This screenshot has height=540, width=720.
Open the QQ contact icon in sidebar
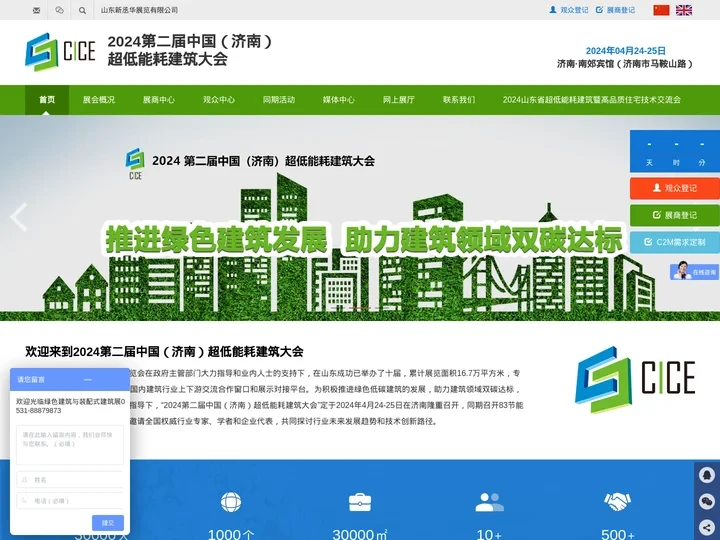[x=707, y=474]
